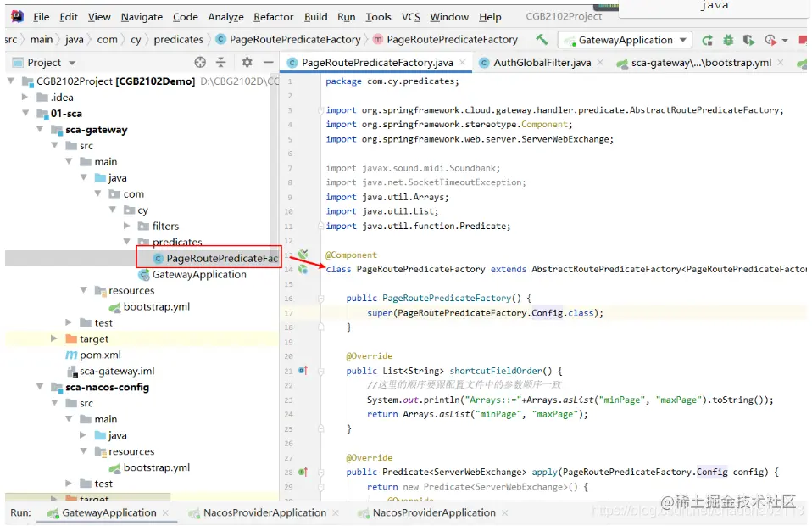This screenshot has height=526, width=812.
Task: Switch to AuthGlobalFilter.java tab
Action: point(542,62)
